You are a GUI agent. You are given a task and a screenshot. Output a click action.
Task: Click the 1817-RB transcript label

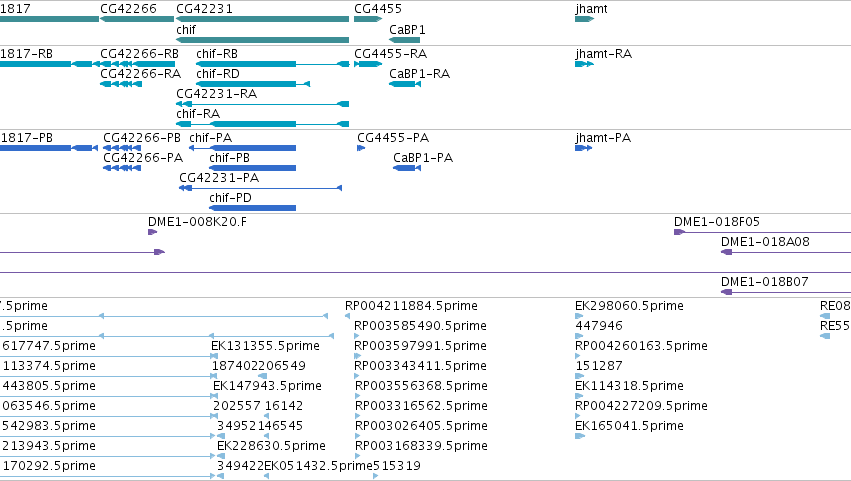click(27, 54)
